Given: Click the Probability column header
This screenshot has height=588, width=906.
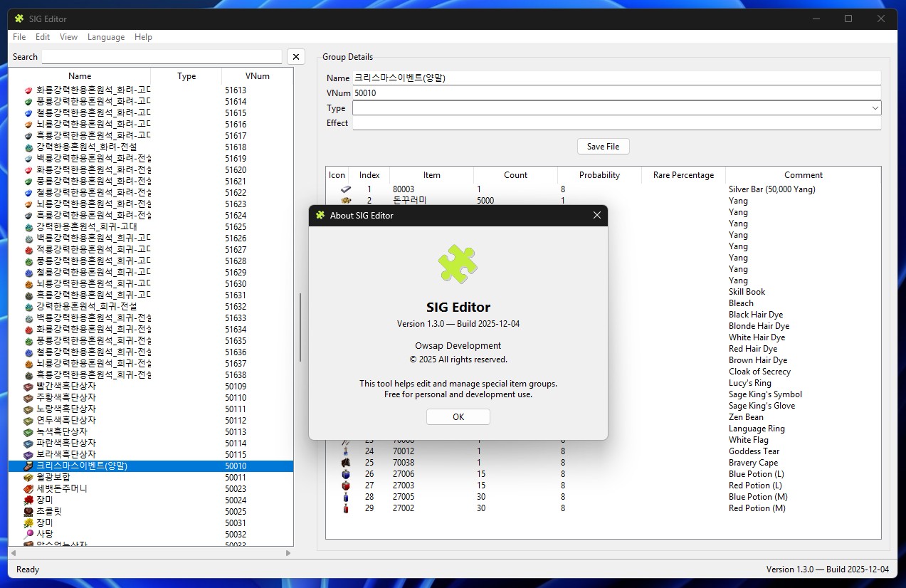Looking at the screenshot, I should (599, 175).
